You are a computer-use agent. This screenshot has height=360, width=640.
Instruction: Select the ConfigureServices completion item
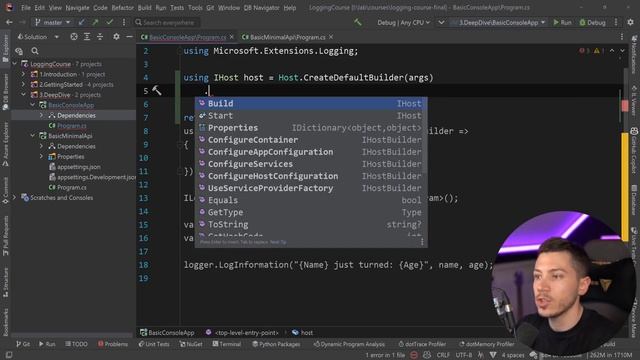point(311,164)
